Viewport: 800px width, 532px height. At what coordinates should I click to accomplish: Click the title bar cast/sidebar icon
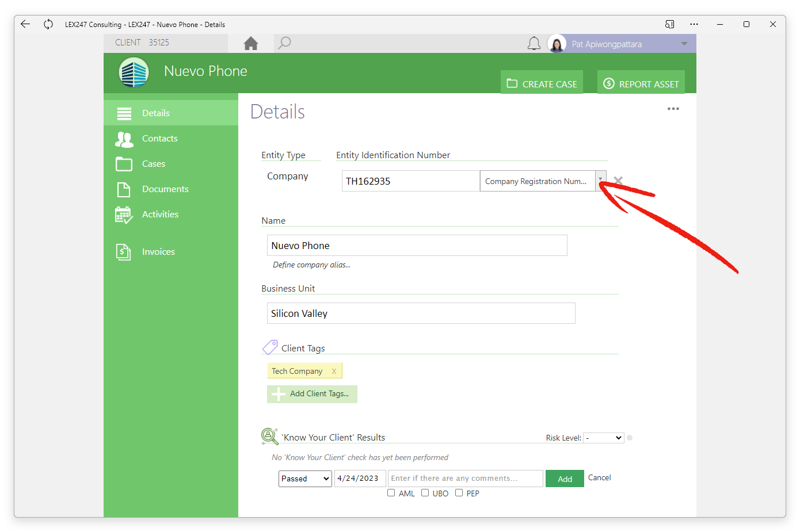point(669,24)
